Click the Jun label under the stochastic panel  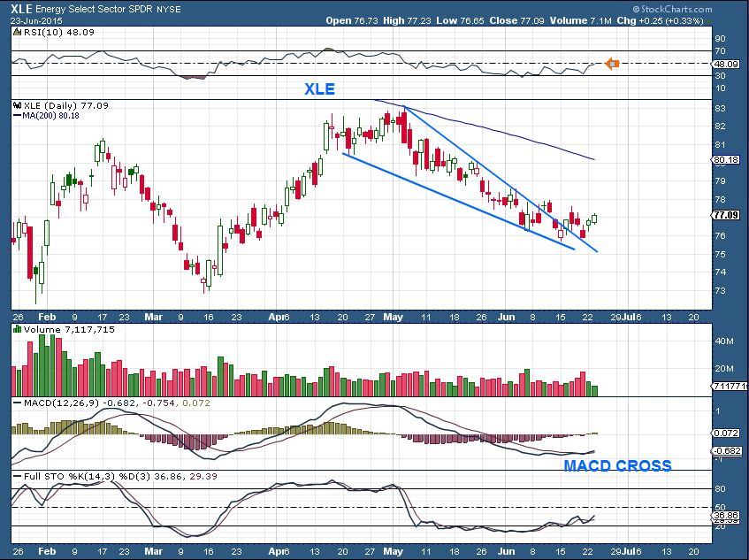[506, 551]
